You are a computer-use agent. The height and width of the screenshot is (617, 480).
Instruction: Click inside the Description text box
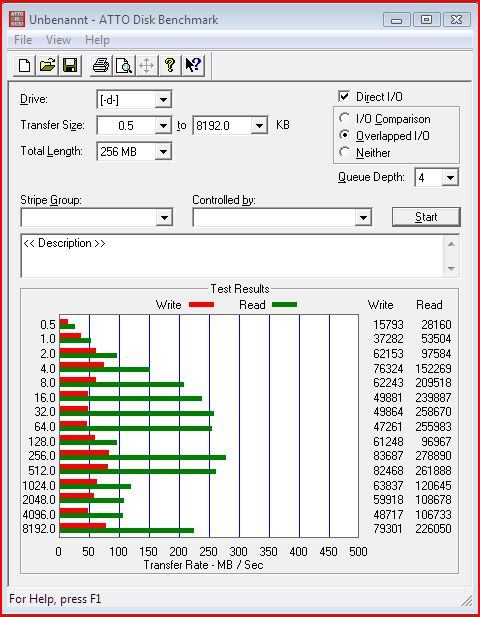tap(232, 256)
